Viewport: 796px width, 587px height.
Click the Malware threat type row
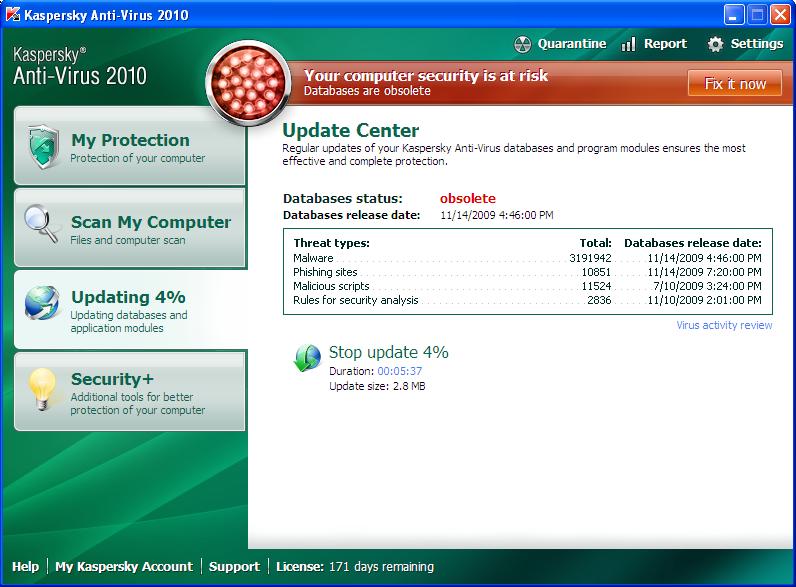(527, 258)
